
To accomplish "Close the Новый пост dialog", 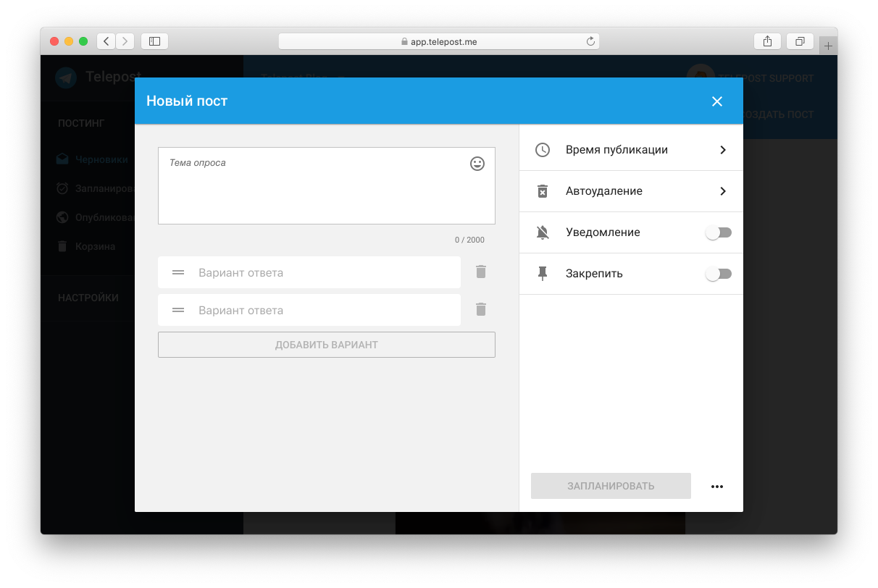I will tap(716, 101).
